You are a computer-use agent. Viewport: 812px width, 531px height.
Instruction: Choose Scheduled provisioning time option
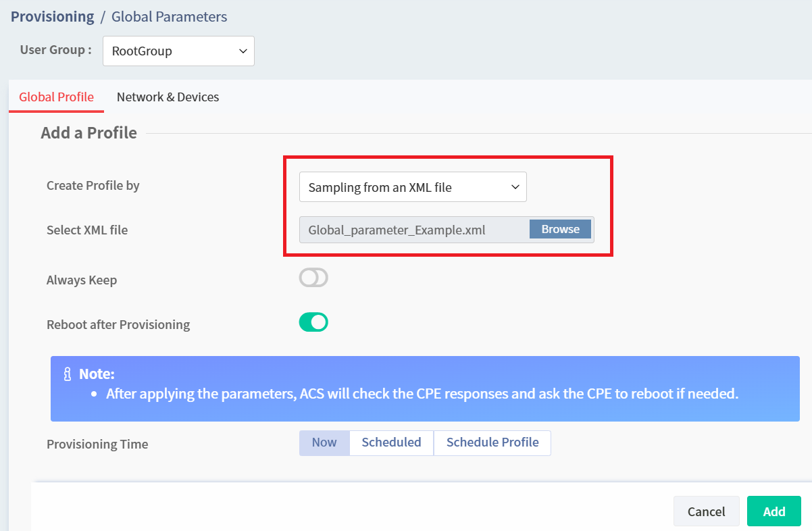tap(391, 442)
